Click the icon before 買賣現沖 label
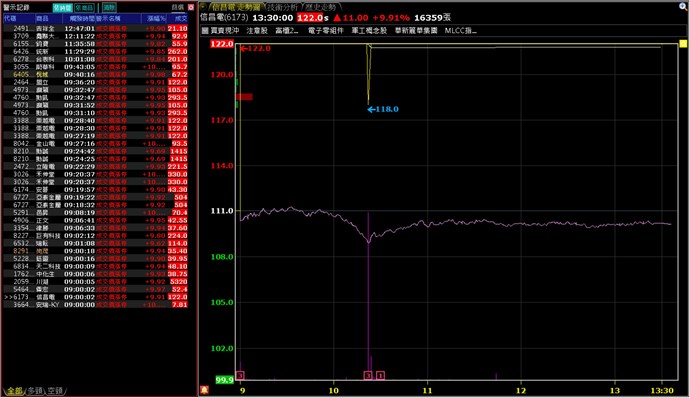690x398 pixels. coord(205,30)
